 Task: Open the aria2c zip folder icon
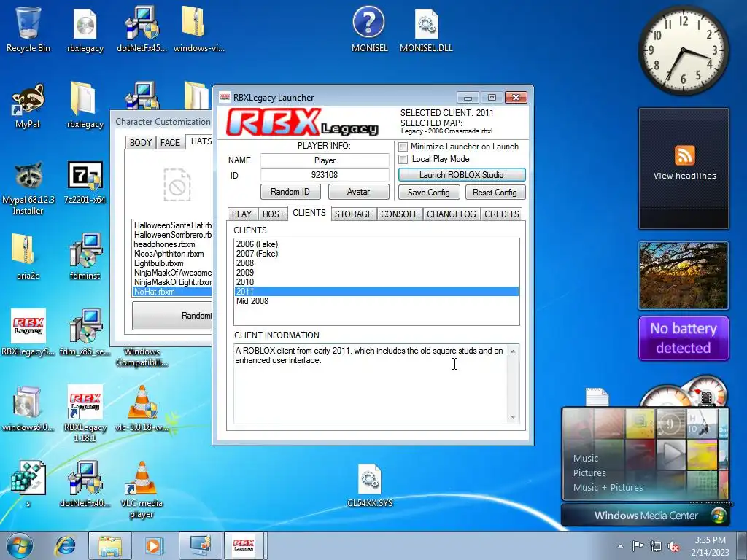[28, 257]
